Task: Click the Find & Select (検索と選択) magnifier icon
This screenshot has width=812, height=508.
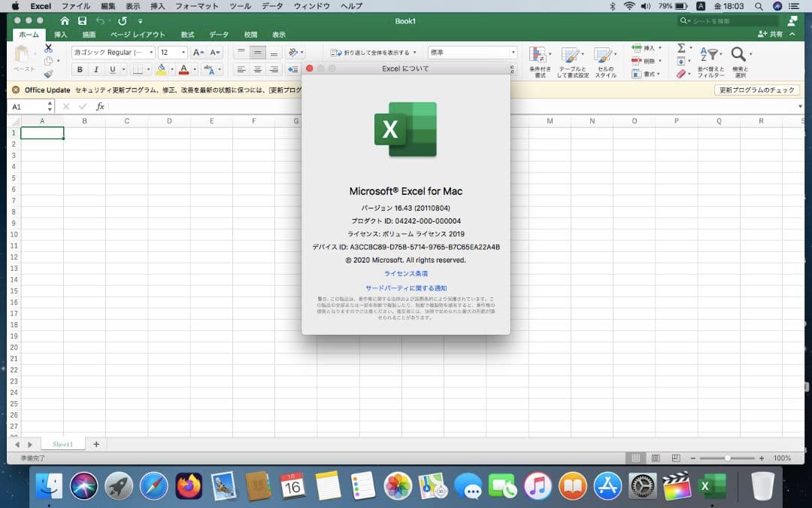Action: [738, 52]
